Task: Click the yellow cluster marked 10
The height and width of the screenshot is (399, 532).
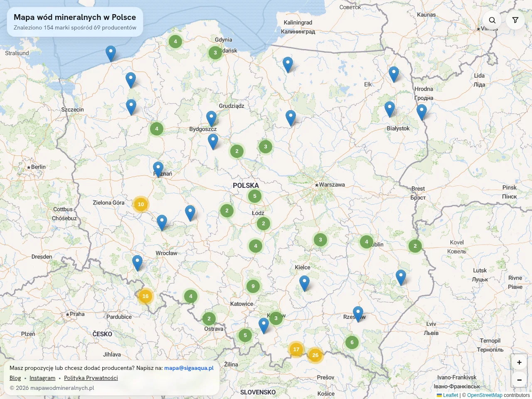Action: coord(141,204)
